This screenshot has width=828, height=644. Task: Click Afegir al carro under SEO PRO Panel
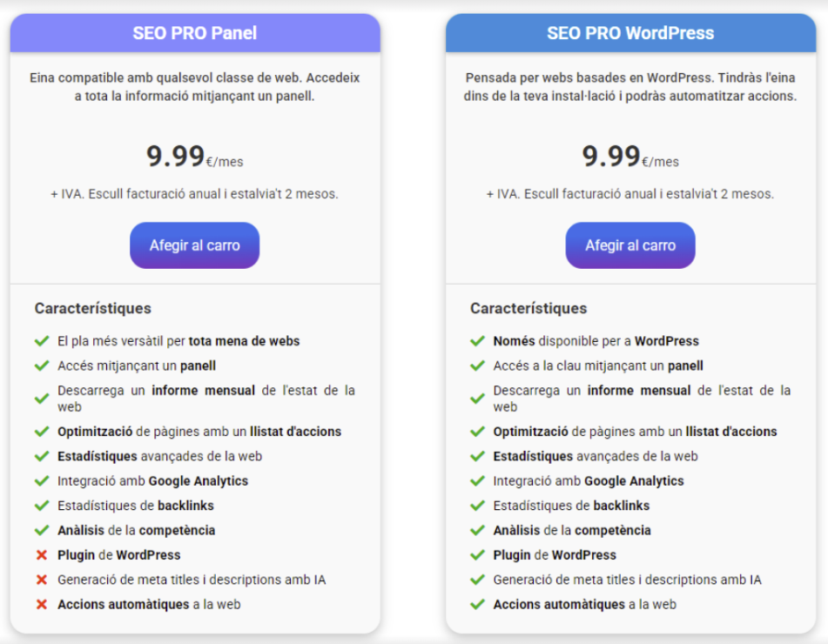pyautogui.click(x=194, y=245)
